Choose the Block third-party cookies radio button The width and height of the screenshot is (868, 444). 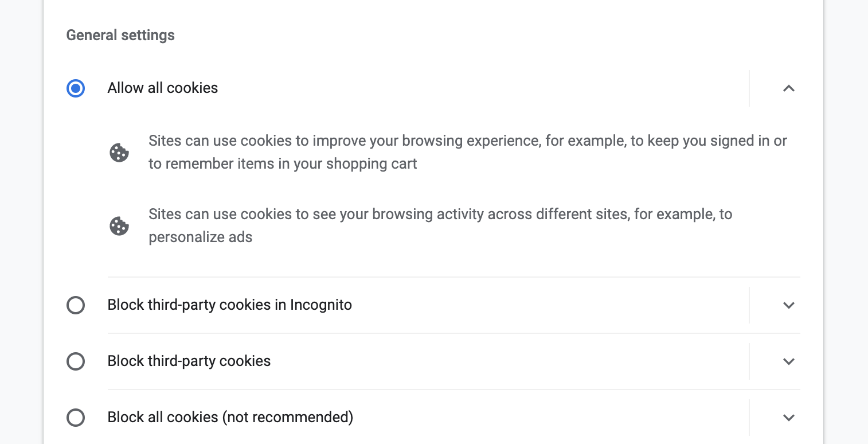click(x=76, y=361)
